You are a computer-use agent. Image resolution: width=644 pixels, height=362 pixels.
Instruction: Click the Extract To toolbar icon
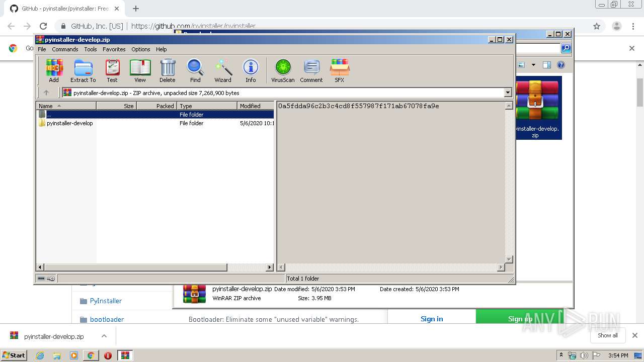[83, 71]
